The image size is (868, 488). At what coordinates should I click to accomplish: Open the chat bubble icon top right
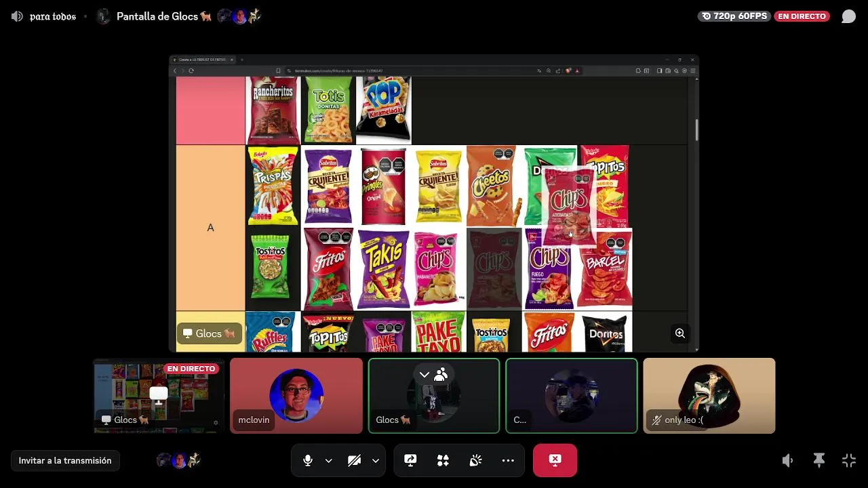coord(848,16)
